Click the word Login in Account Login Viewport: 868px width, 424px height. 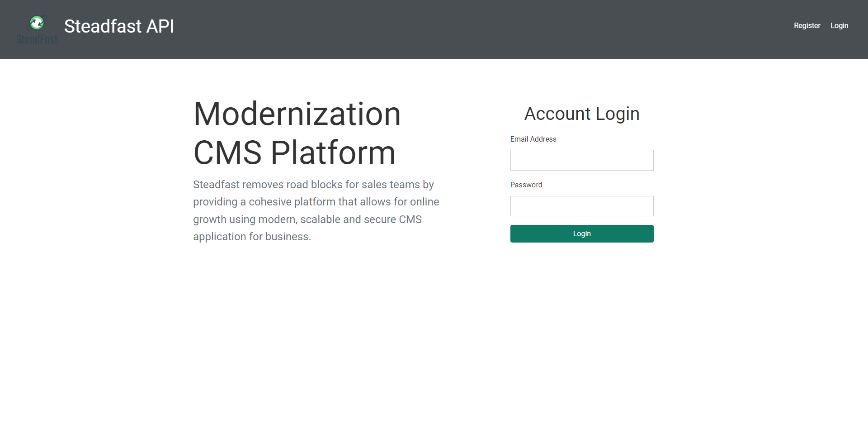pyautogui.click(x=618, y=114)
